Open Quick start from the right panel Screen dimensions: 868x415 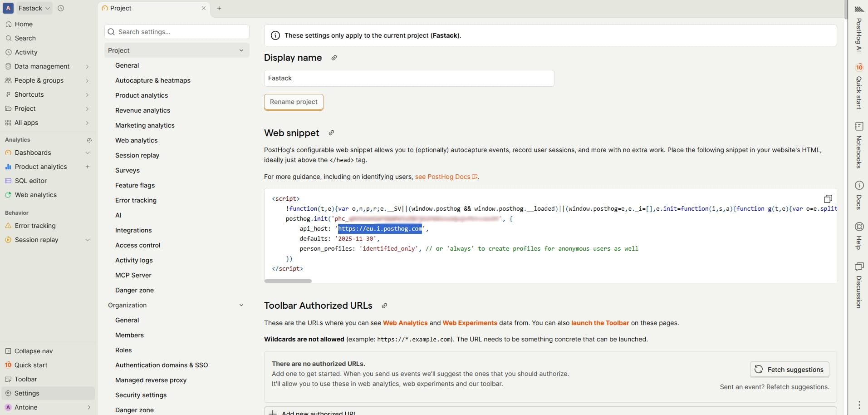click(x=859, y=87)
